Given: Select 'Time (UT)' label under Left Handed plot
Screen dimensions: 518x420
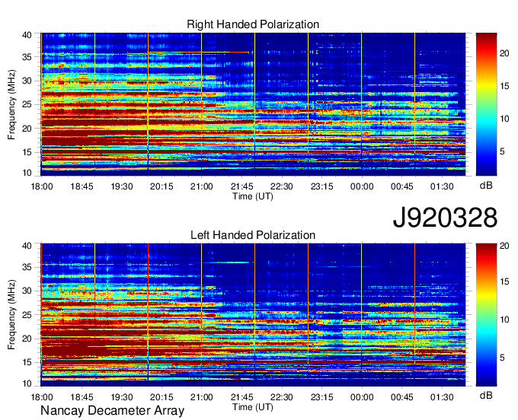Looking at the screenshot, I should 253,407.
